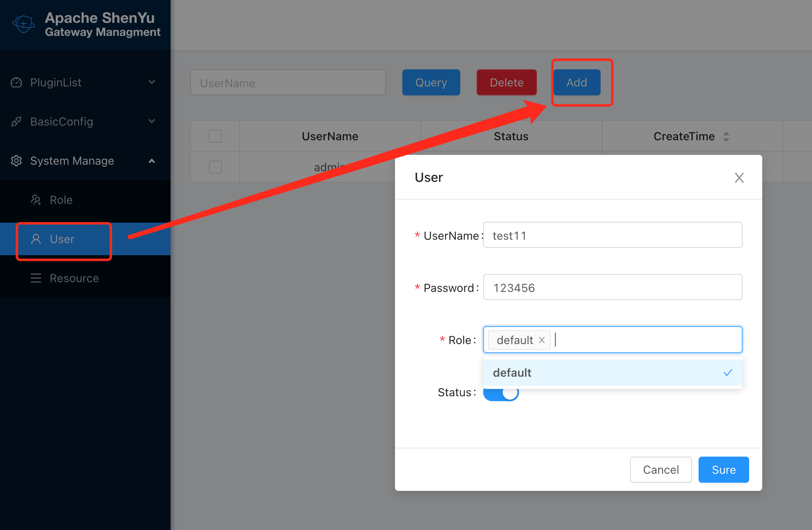Click the BasicConfig plug icon
The width and height of the screenshot is (812, 530).
tap(16, 121)
